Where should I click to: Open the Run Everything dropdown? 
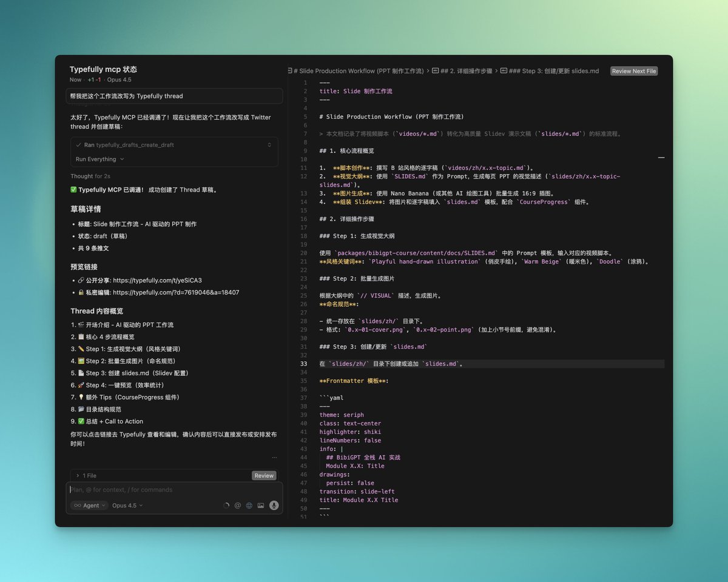99,159
